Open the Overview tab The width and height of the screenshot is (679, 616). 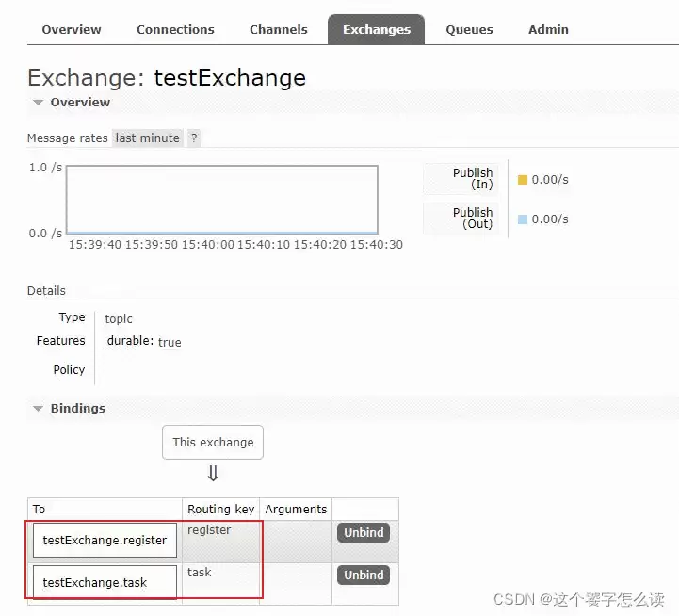click(x=71, y=29)
